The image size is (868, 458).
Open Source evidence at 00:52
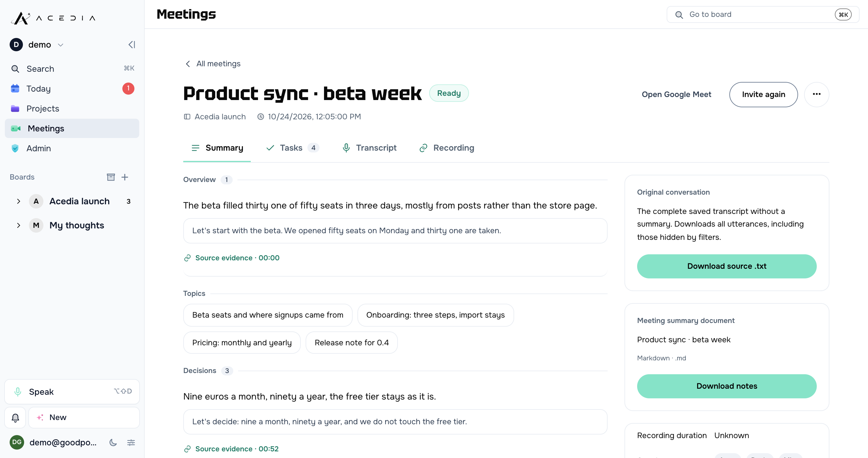(231, 449)
